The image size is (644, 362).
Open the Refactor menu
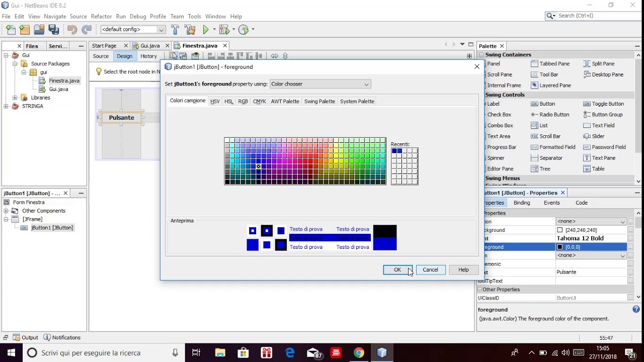tap(101, 17)
